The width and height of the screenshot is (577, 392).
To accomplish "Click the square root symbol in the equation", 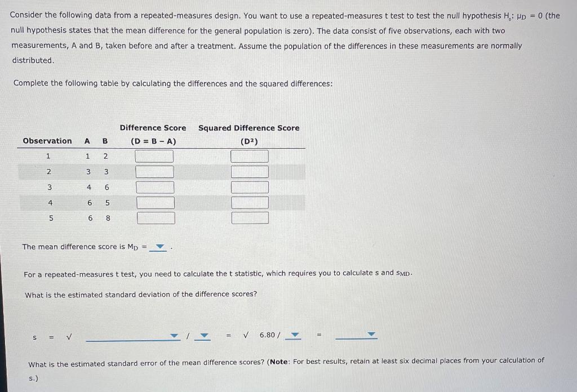I will click(69, 336).
